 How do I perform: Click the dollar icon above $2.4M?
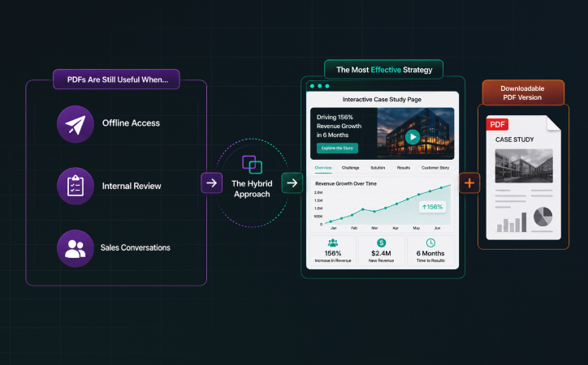point(382,243)
